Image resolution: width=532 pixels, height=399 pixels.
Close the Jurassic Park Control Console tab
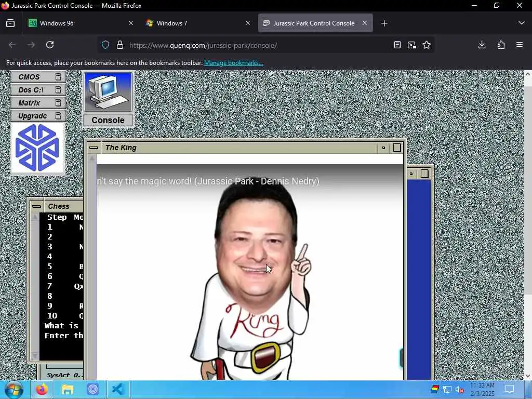(x=365, y=23)
